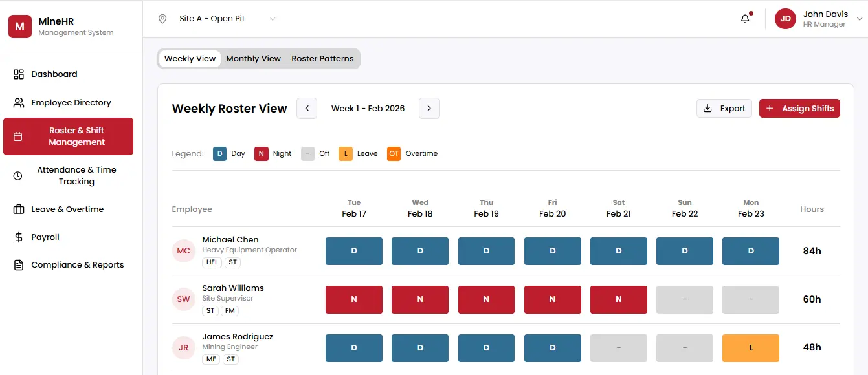Screen dimensions: 868x375
Task: Go to Attendance & Time Tracking
Action: (x=76, y=176)
